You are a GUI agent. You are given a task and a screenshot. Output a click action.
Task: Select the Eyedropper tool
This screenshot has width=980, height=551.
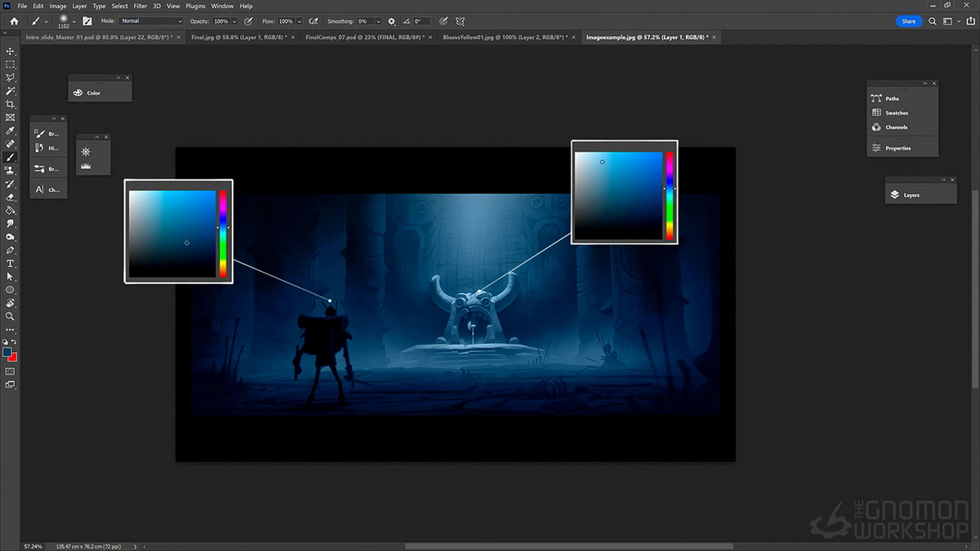point(11,131)
